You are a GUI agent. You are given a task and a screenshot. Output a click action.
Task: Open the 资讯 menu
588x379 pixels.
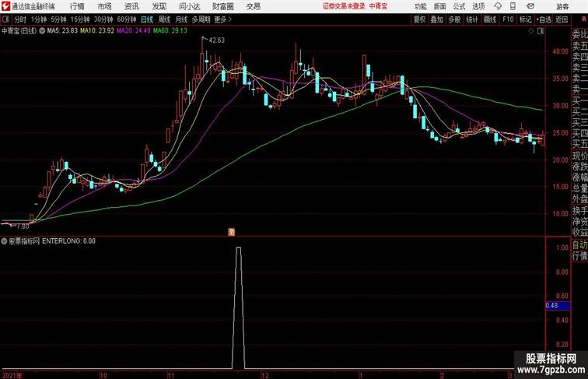tap(131, 6)
